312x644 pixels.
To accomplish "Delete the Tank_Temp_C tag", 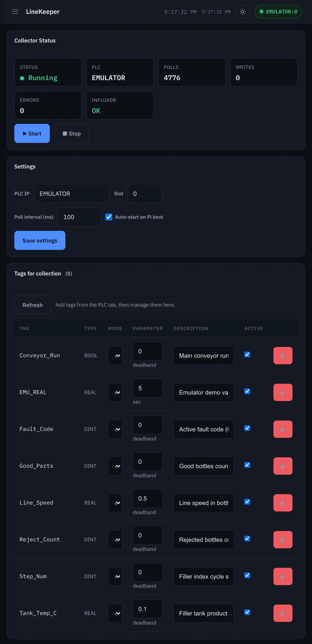I will [283, 613].
